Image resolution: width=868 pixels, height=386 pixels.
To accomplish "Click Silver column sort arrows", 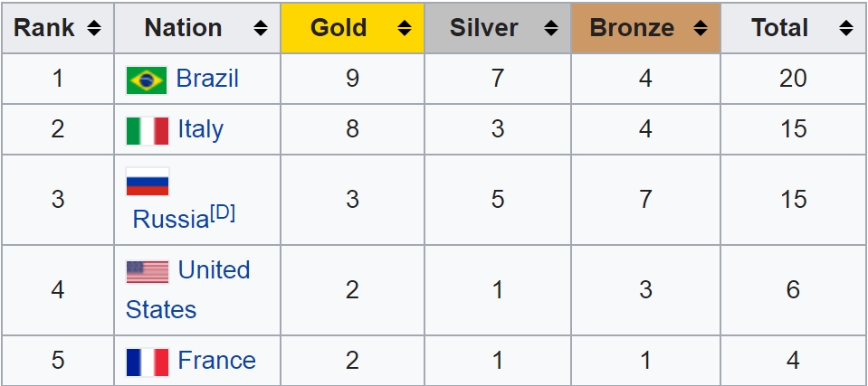I will coord(551,28).
